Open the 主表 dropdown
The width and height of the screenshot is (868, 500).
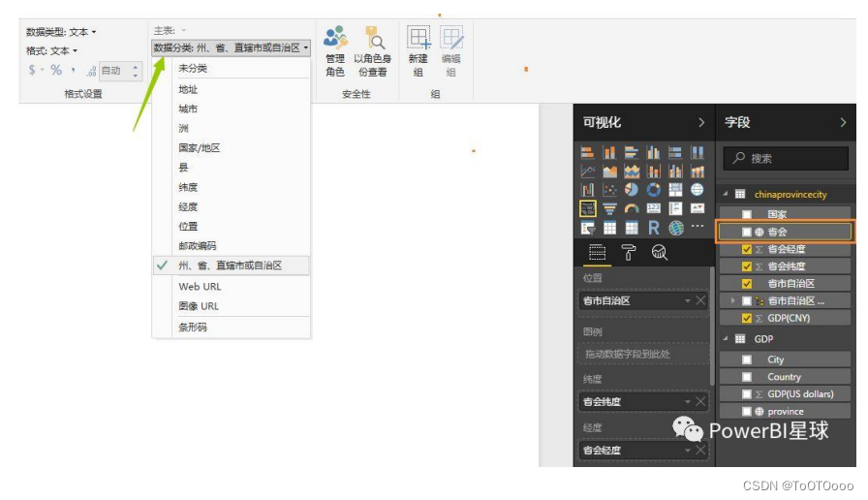click(170, 30)
